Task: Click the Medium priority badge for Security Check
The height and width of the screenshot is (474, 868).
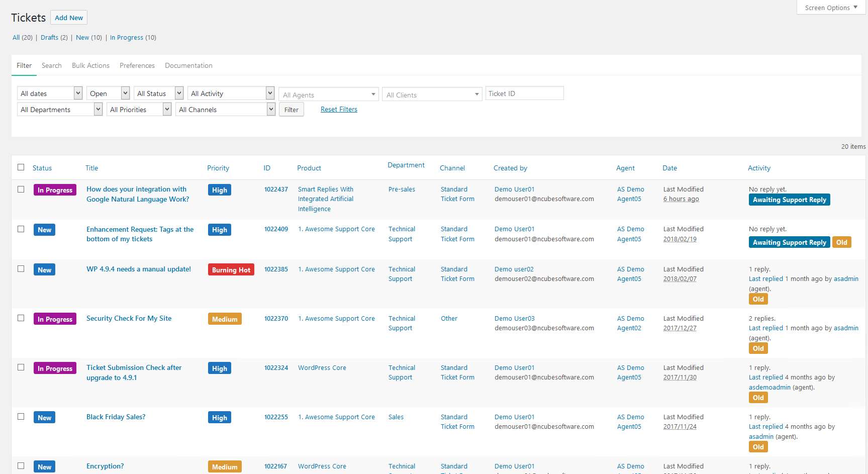Action: 224,319
